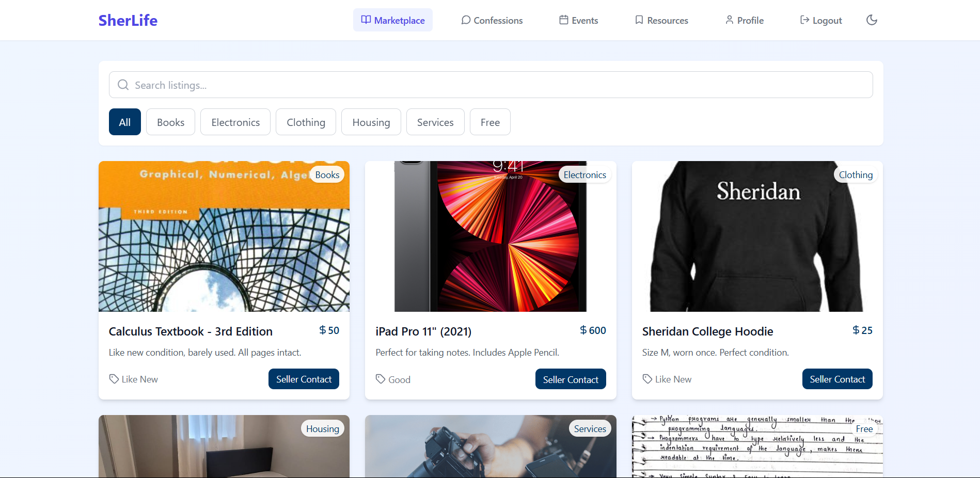The width and height of the screenshot is (980, 478).
Task: Click Sheridan College Hoodie title
Action: (707, 331)
